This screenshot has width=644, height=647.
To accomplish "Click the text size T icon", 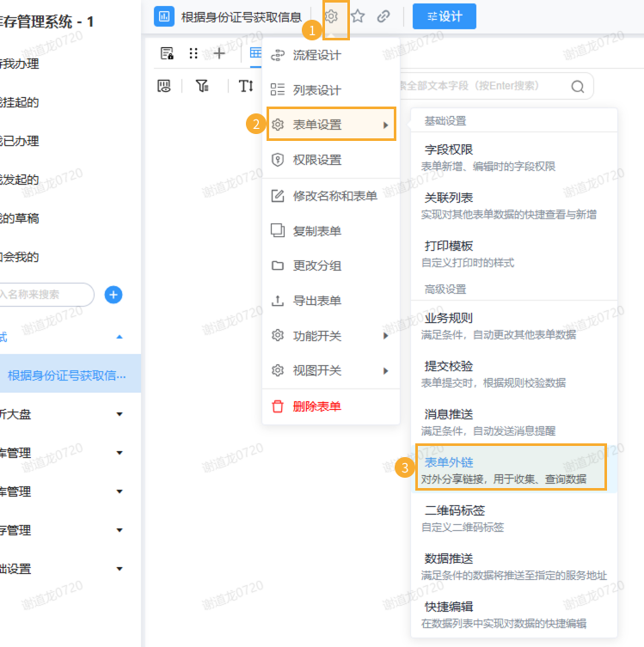I will coord(246,86).
